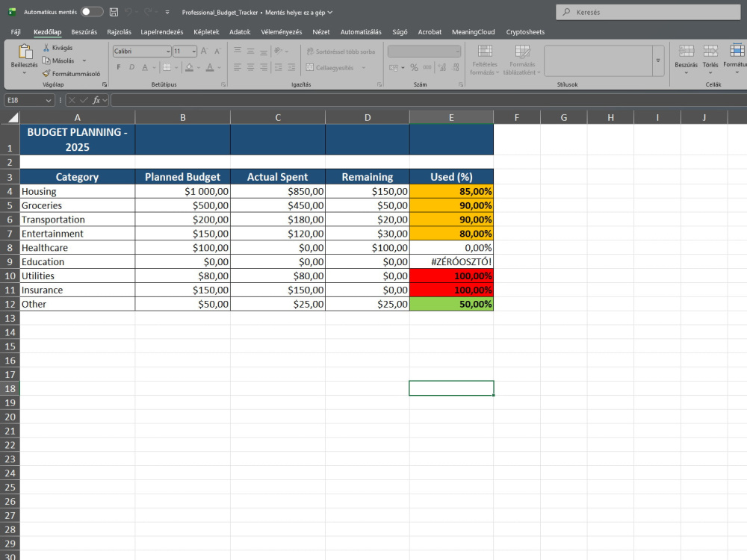Click the Keresés search box
The image size is (747, 560).
pyautogui.click(x=648, y=12)
